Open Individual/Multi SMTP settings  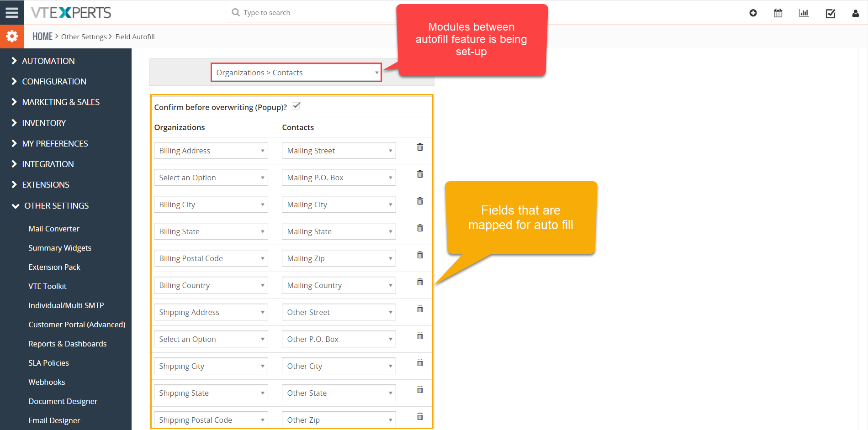(x=66, y=305)
